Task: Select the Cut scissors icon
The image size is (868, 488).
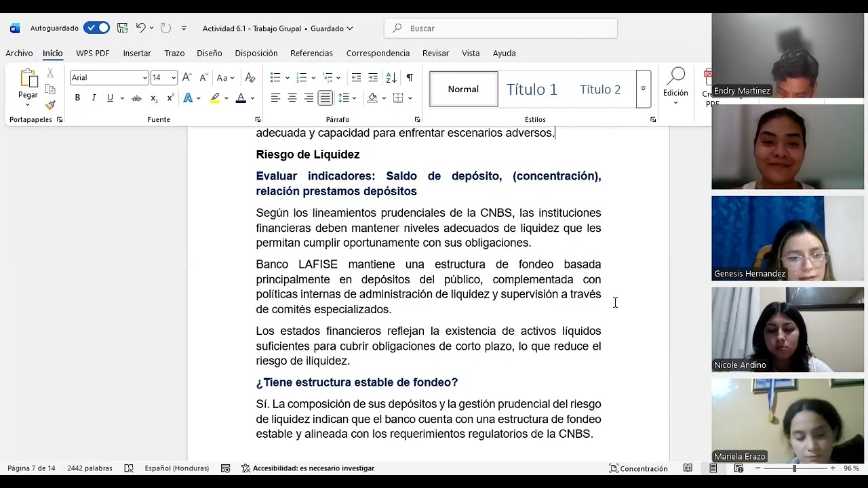Action: [50, 73]
